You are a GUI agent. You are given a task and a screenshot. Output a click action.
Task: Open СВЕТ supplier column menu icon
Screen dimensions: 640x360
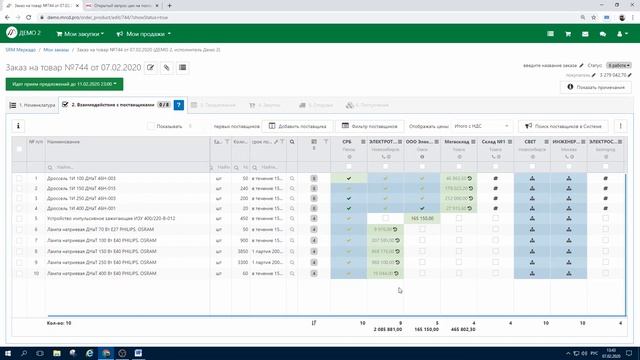coord(547,142)
